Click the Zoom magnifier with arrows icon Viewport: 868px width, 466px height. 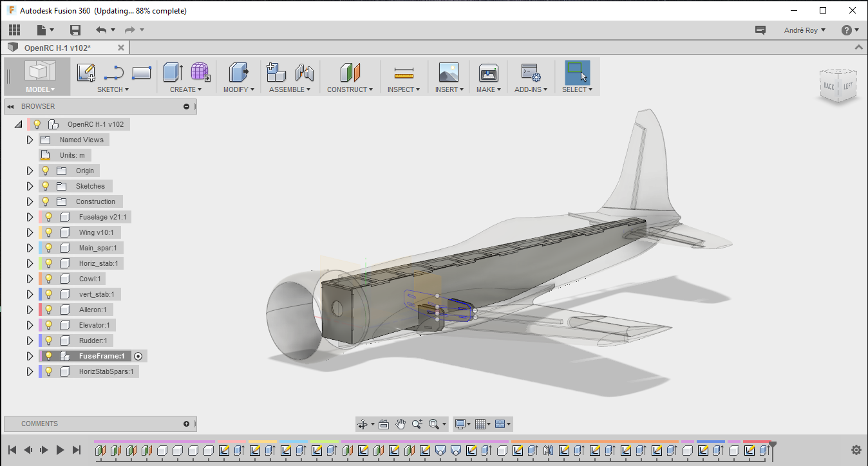[417, 424]
